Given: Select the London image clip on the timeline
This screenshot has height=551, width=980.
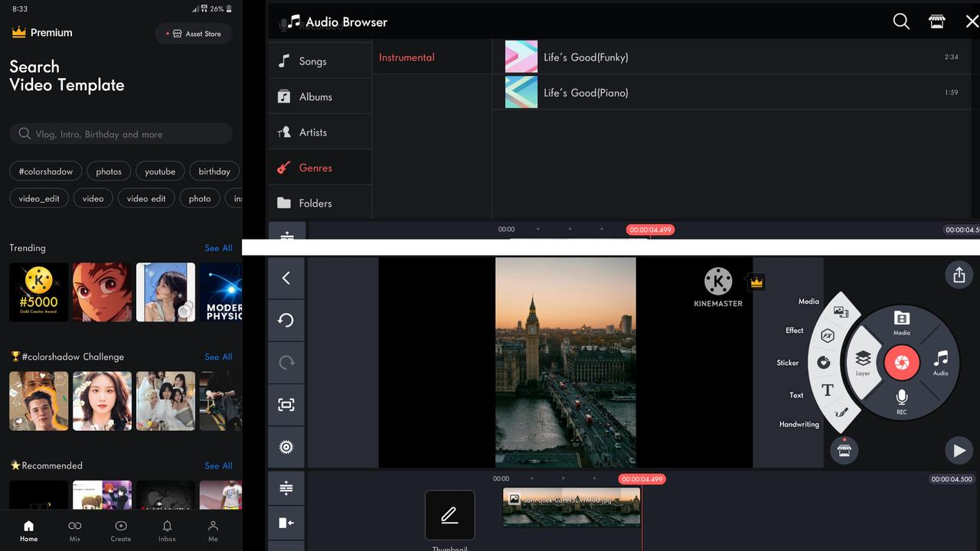Looking at the screenshot, I should (x=571, y=507).
